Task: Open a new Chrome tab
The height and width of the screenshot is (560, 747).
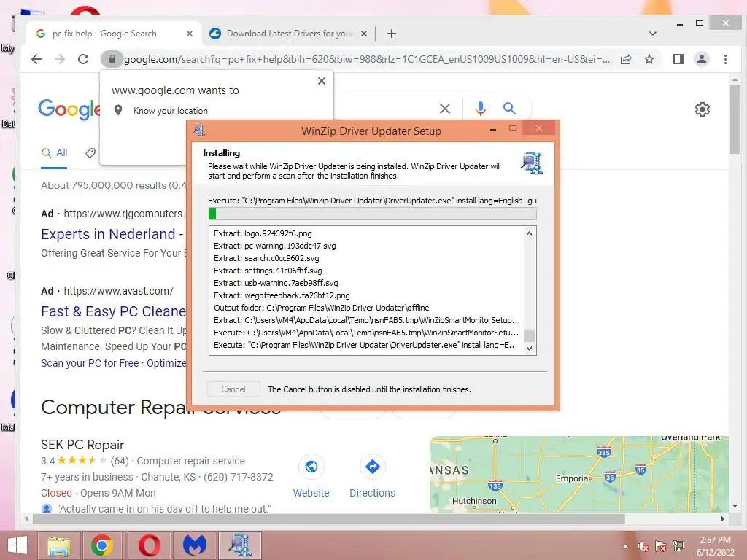Action: pos(392,34)
